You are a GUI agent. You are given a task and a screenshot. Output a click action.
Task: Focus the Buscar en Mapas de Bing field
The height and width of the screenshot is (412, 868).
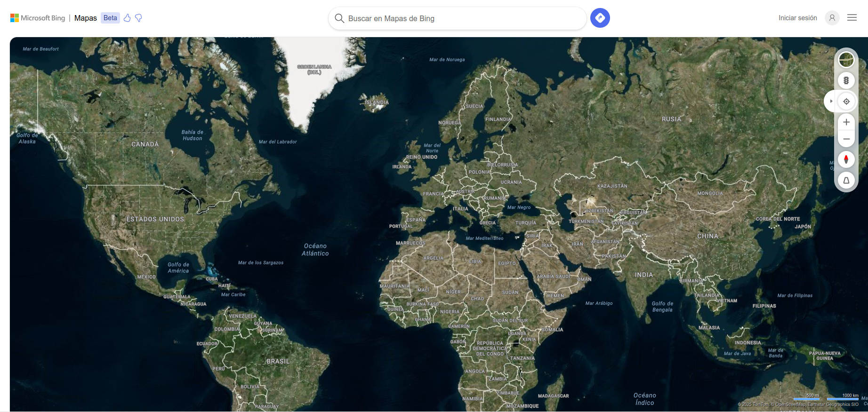[457, 18]
